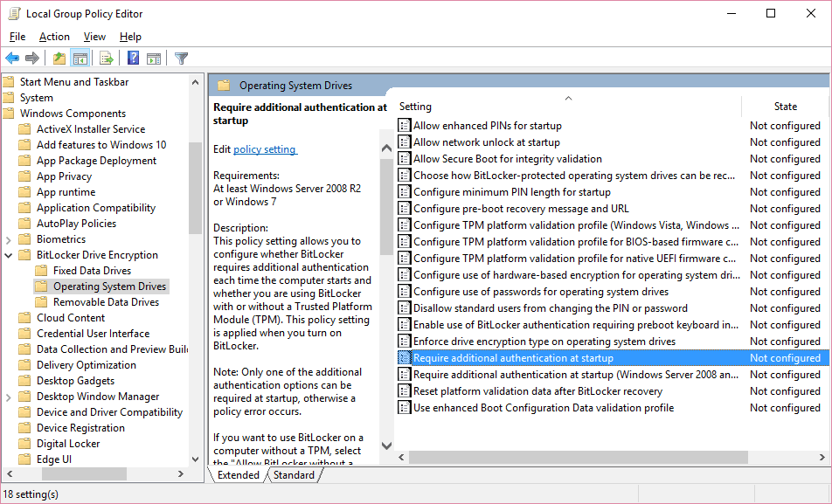Click the Biometrics folder icon
Image resolution: width=832 pixels, height=504 pixels.
click(24, 239)
